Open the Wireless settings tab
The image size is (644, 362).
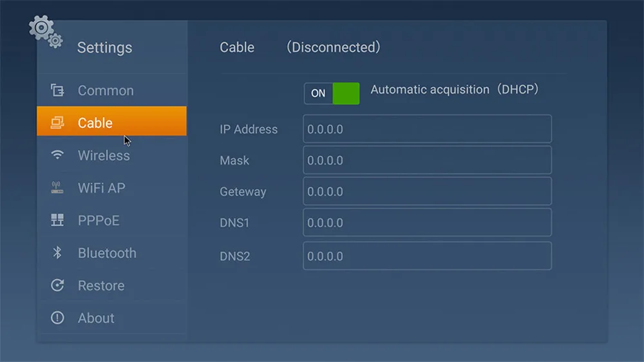coord(104,155)
